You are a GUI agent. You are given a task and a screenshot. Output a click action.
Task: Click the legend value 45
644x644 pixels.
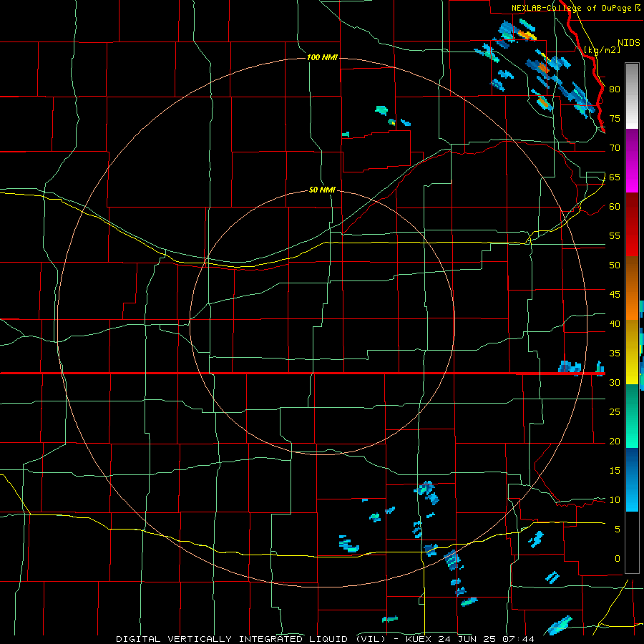point(615,295)
